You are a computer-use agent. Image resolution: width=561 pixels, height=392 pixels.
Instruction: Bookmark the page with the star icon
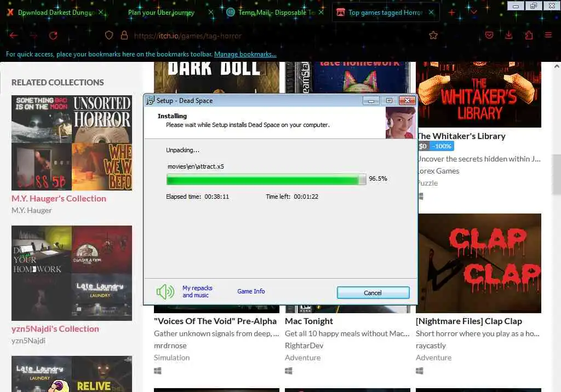433,35
